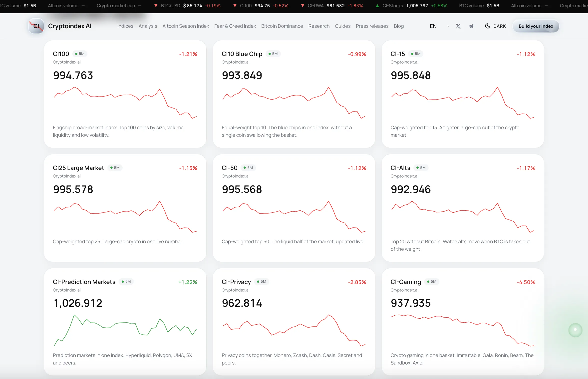Click the 5M badge on CI100

[80, 54]
